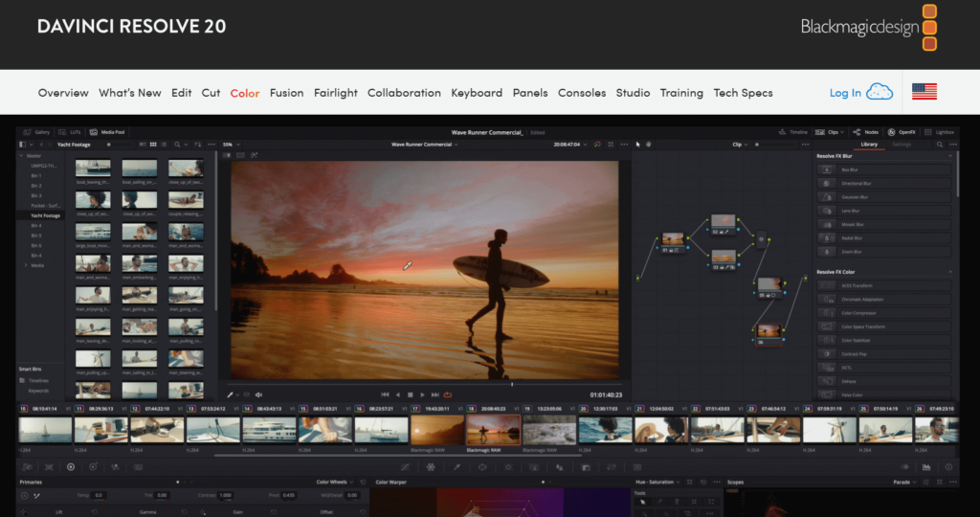980x517 pixels.
Task: Open the Wave Runner Commercial timeline dropdown
Action: [424, 145]
